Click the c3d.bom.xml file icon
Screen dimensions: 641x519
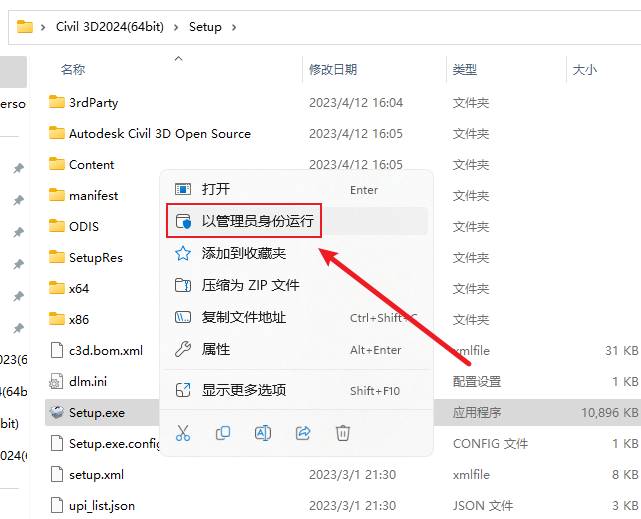57,350
